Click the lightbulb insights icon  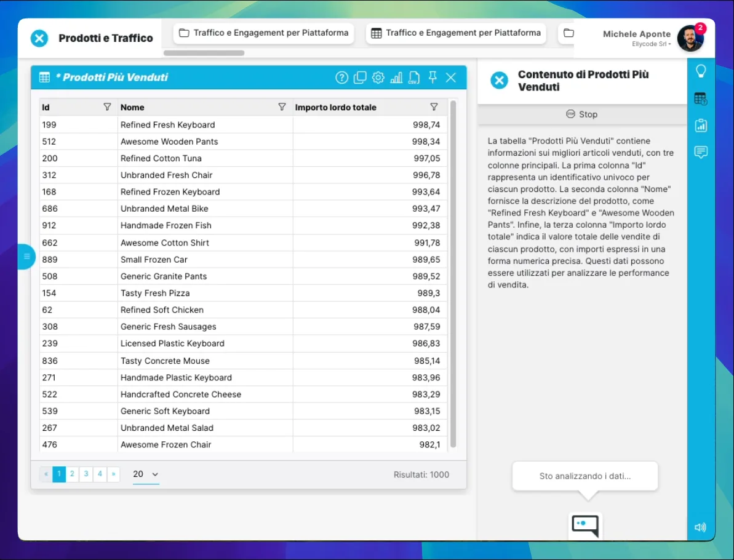(701, 71)
